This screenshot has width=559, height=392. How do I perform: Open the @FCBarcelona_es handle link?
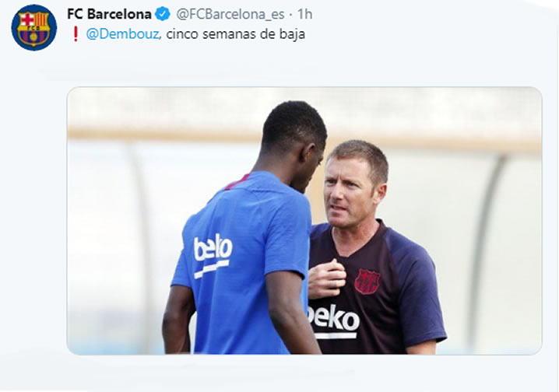230,14
